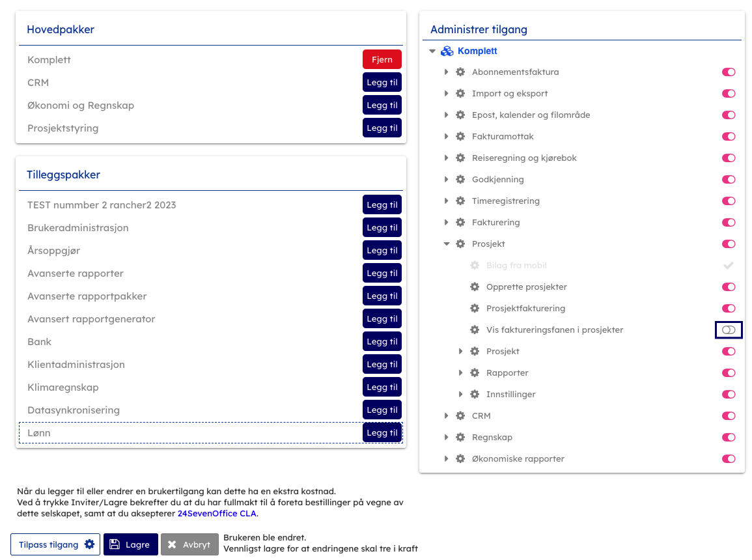Click gear icon beside Økonomiske rapporter
The height and width of the screenshot is (560, 752).
[460, 459]
